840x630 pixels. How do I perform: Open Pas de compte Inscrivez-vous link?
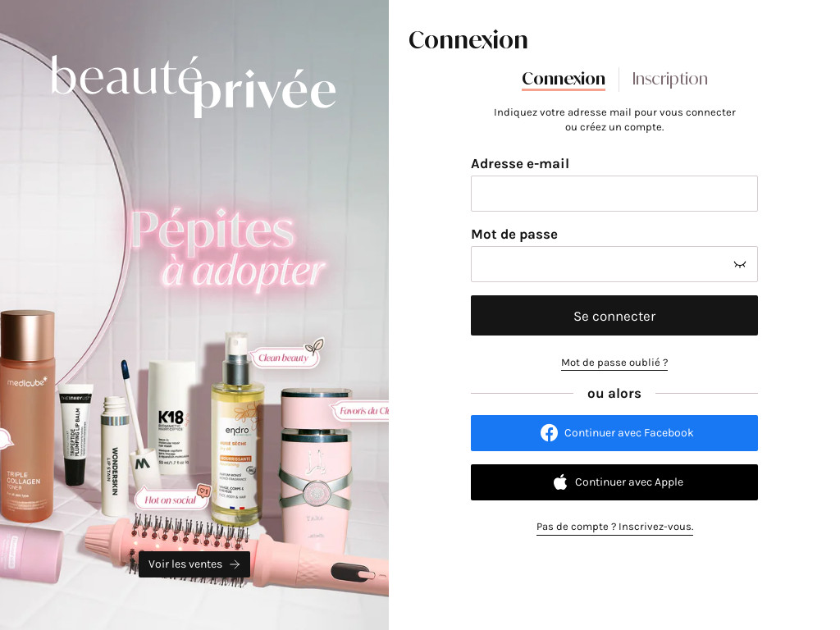[614, 527]
